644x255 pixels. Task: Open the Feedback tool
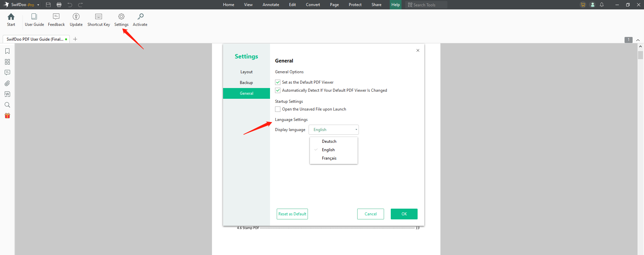[x=56, y=20]
